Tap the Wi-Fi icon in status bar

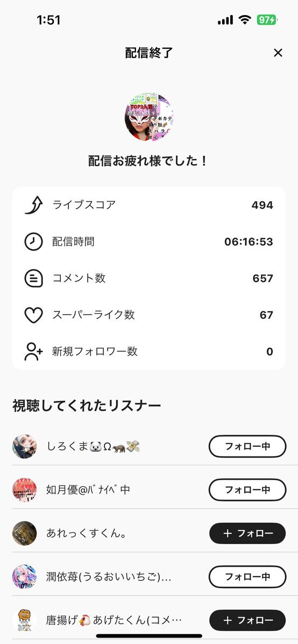tap(245, 20)
